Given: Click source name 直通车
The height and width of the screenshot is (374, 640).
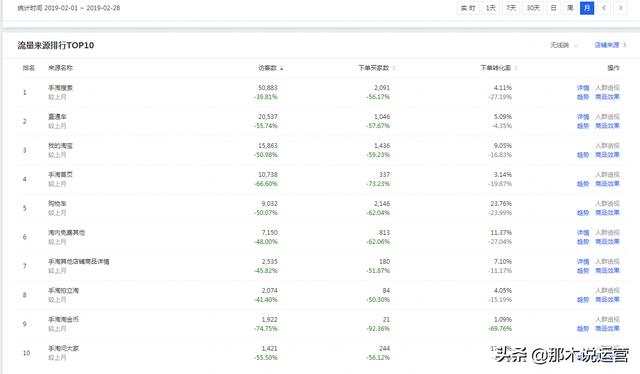Looking at the screenshot, I should [x=57, y=117].
